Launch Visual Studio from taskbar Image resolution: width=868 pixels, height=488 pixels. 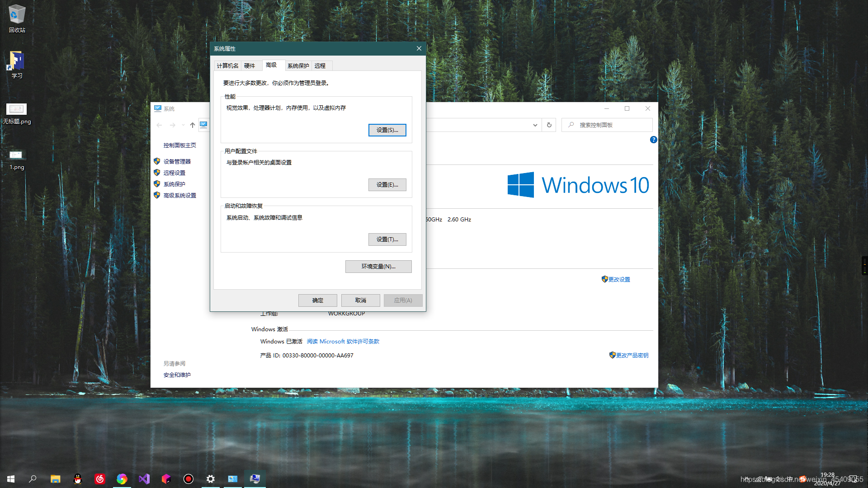pyautogui.click(x=144, y=479)
